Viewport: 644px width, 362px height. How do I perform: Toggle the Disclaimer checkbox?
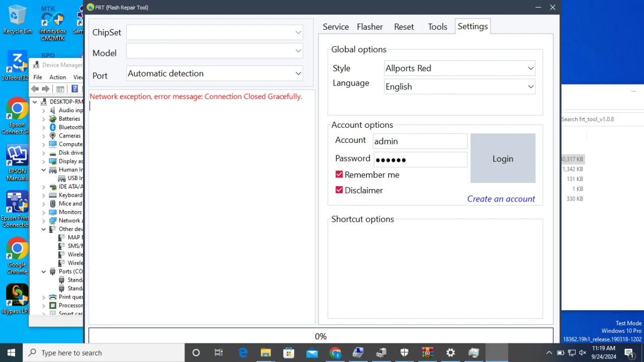coord(339,190)
